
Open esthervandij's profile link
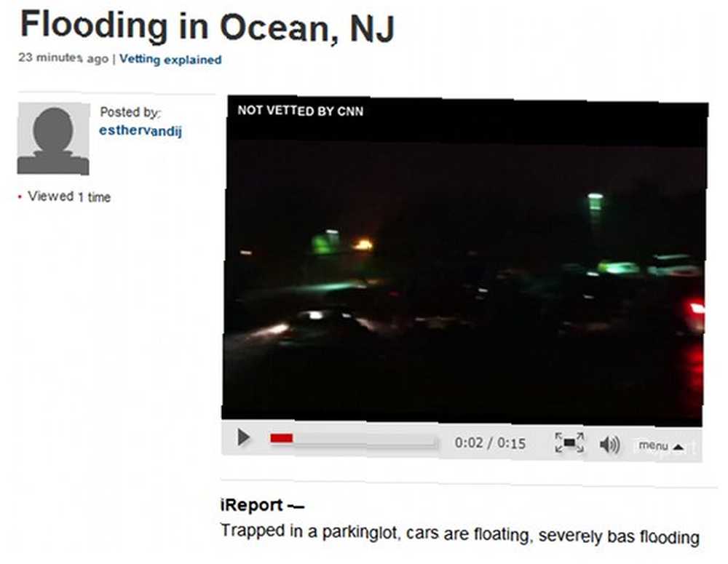pos(141,131)
